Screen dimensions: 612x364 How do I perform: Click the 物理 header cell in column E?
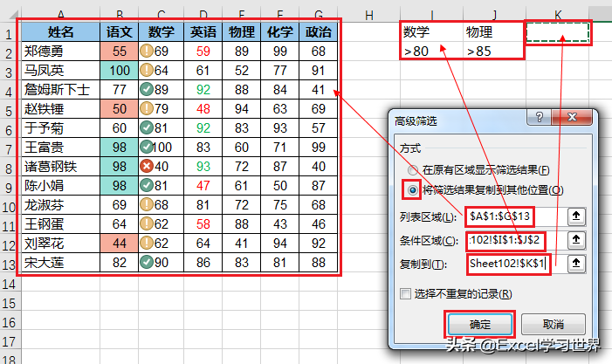242,31
